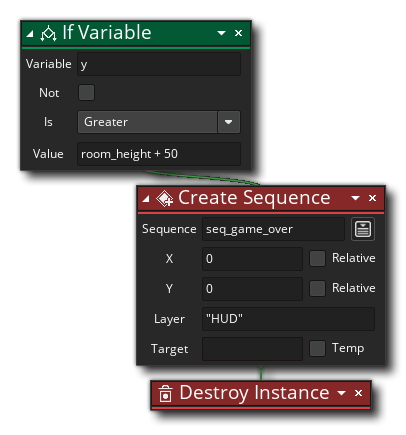Open the Create Sequence options menu arrow
406x435 pixels.
point(356,198)
